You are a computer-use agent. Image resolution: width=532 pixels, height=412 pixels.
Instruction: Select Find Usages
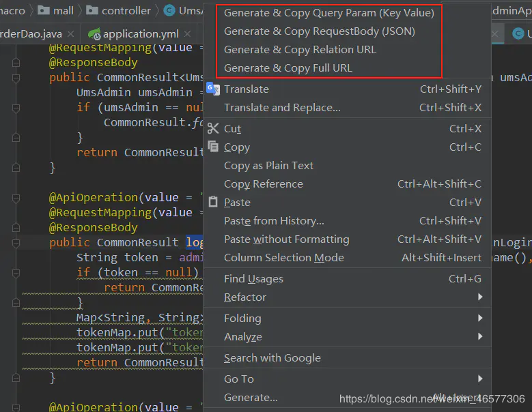348,278
